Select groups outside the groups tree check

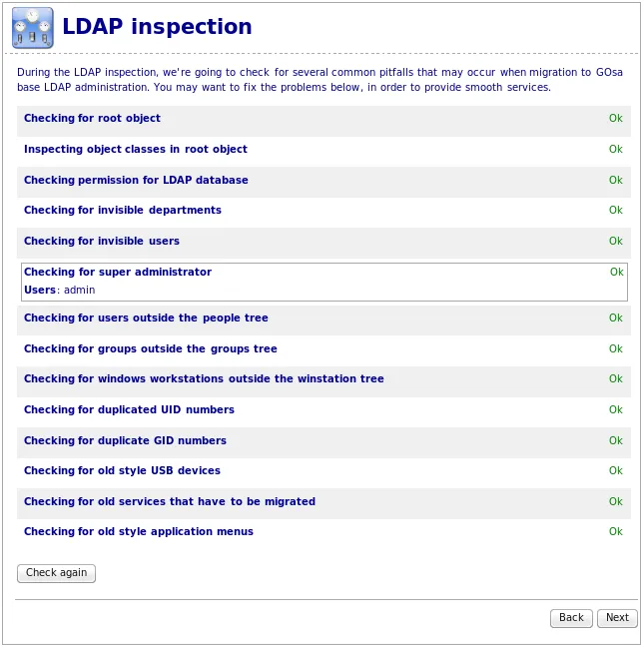coord(323,350)
